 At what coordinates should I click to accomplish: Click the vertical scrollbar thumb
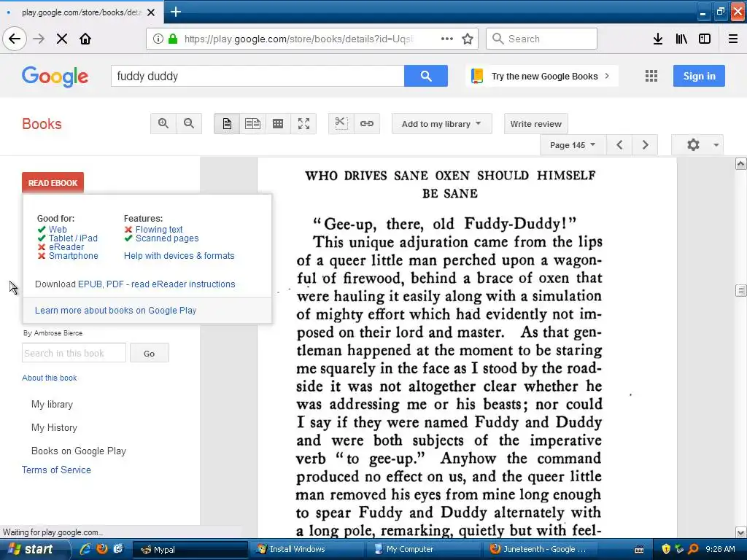point(741,290)
